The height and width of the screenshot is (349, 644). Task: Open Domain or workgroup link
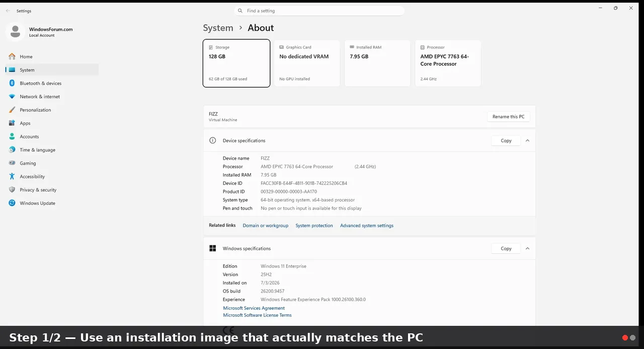266,226
